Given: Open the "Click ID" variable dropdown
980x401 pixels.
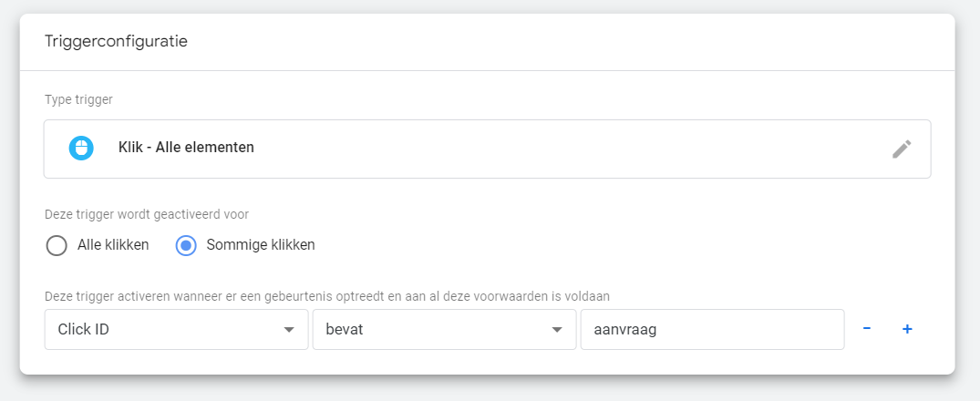Looking at the screenshot, I should [164, 329].
